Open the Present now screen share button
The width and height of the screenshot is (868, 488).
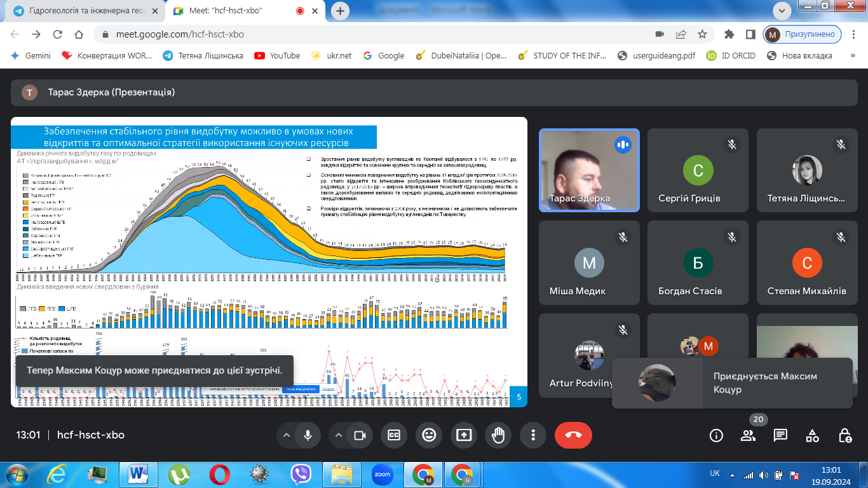coord(464,435)
